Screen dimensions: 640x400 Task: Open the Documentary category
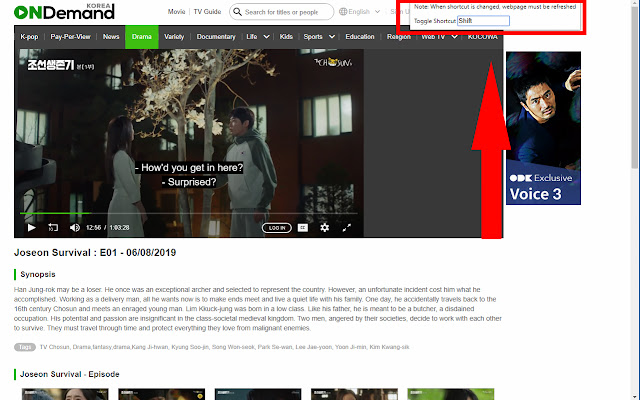216,37
